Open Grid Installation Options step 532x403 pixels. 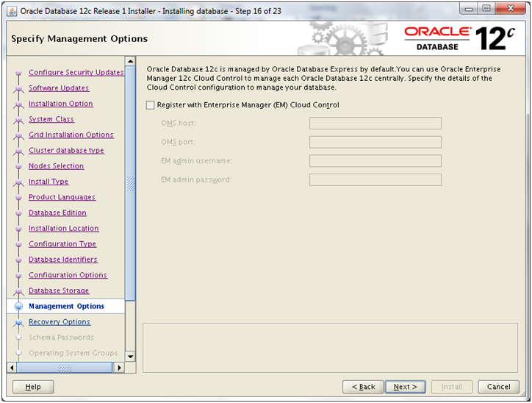71,135
